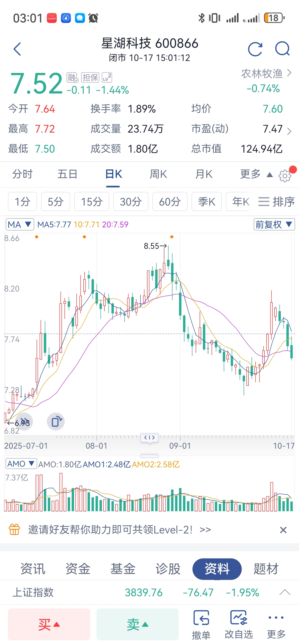Switch to the 周K tab
This screenshot has width=299, height=644.
point(158,174)
